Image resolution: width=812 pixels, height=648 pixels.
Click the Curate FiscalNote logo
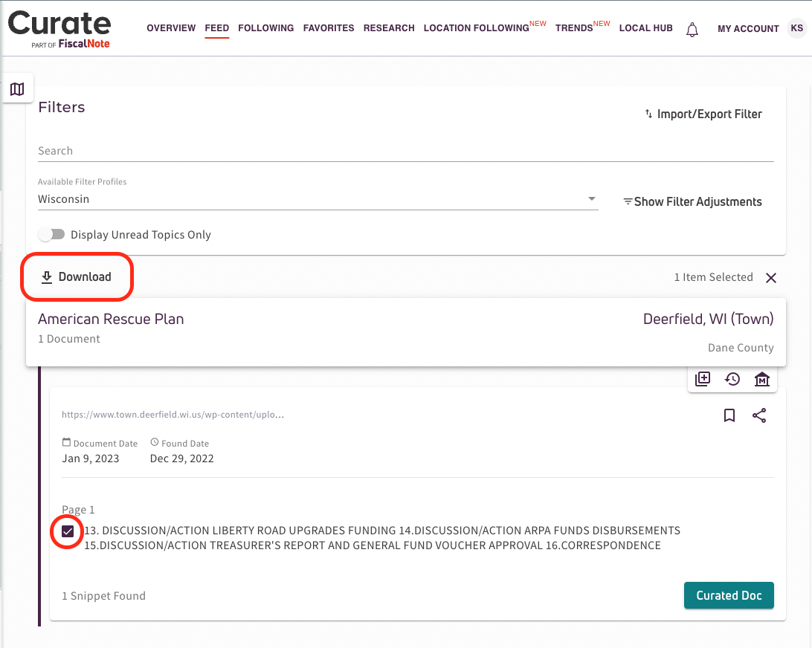(x=59, y=30)
